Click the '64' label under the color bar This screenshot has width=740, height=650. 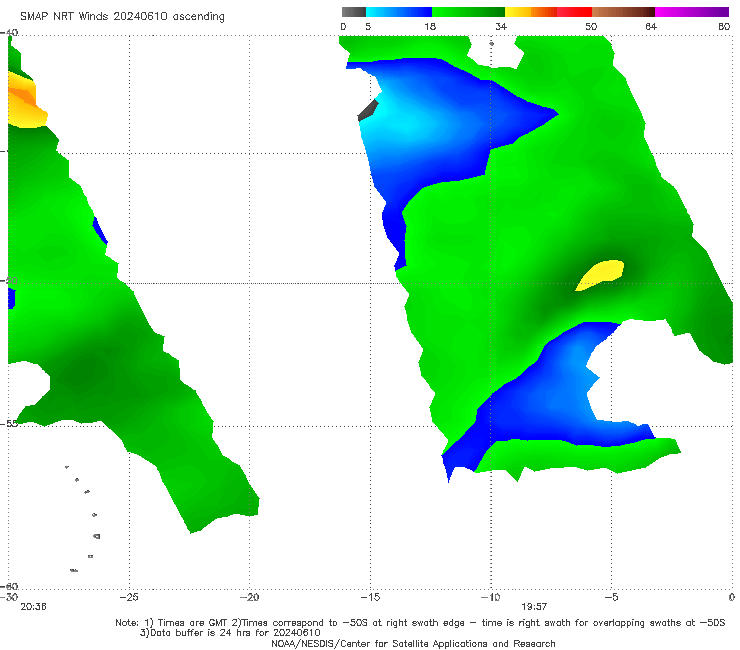[651, 26]
